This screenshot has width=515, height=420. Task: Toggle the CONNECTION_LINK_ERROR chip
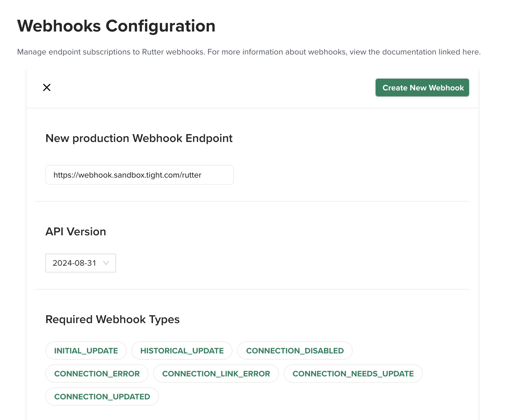coord(216,373)
